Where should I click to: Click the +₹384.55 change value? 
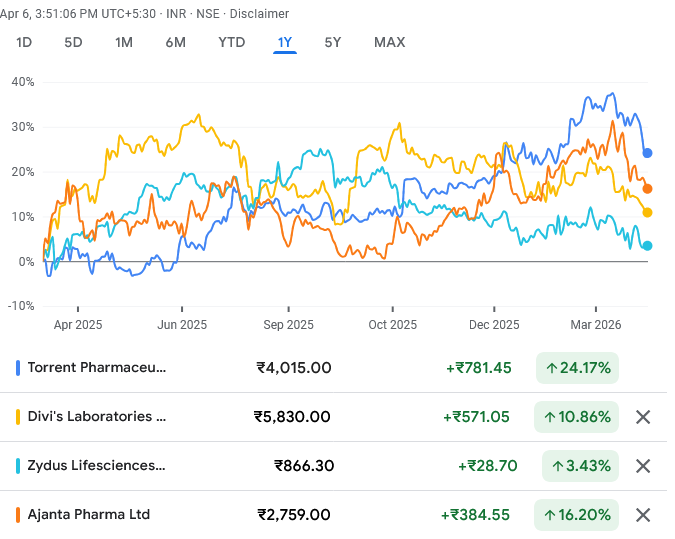[475, 515]
